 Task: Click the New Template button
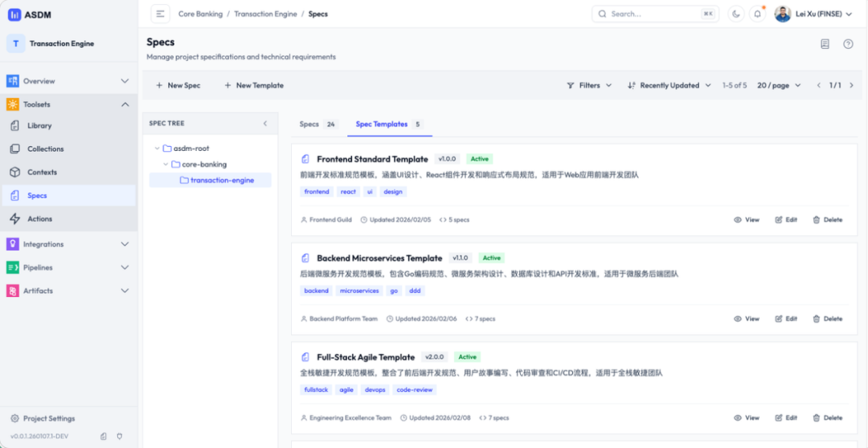click(254, 85)
